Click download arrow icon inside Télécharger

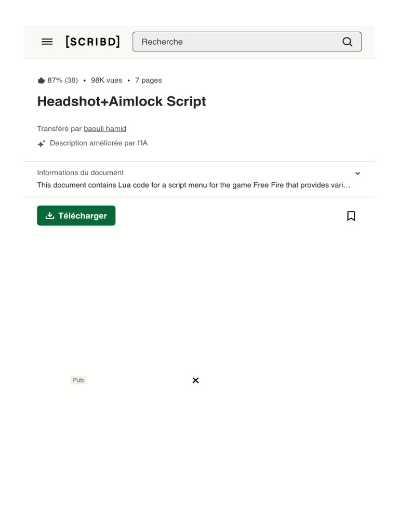point(50,216)
